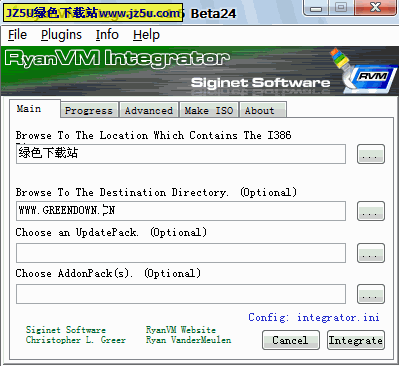The width and height of the screenshot is (399, 366).
Task: Close the RyanVM Integrator window
Action: (375, 7)
